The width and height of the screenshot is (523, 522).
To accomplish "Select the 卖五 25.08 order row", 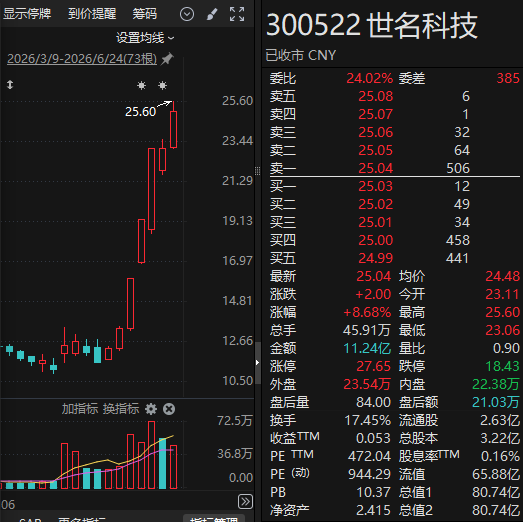I will point(395,96).
